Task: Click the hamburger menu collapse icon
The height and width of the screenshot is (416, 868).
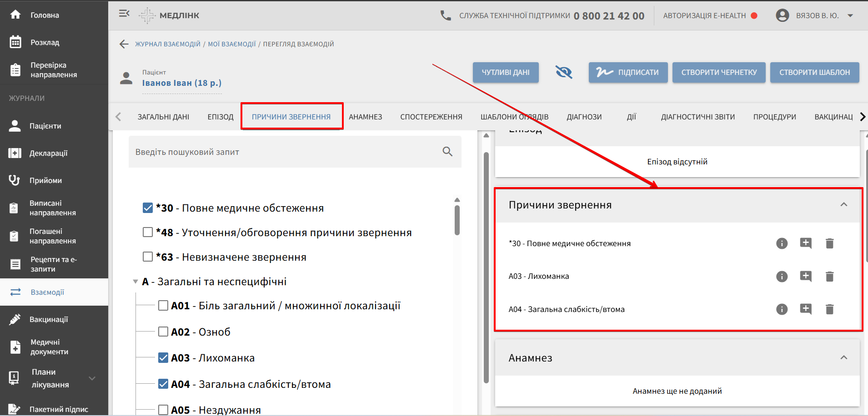Action: click(x=124, y=14)
